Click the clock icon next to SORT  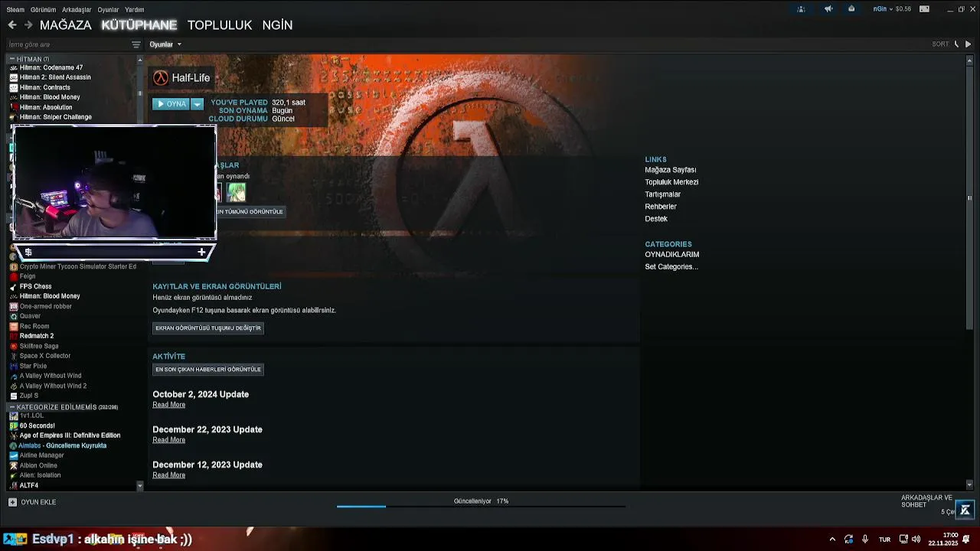(x=955, y=44)
